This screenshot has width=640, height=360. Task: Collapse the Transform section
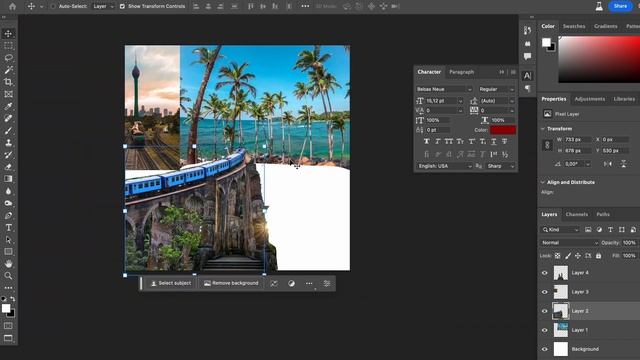click(543, 129)
